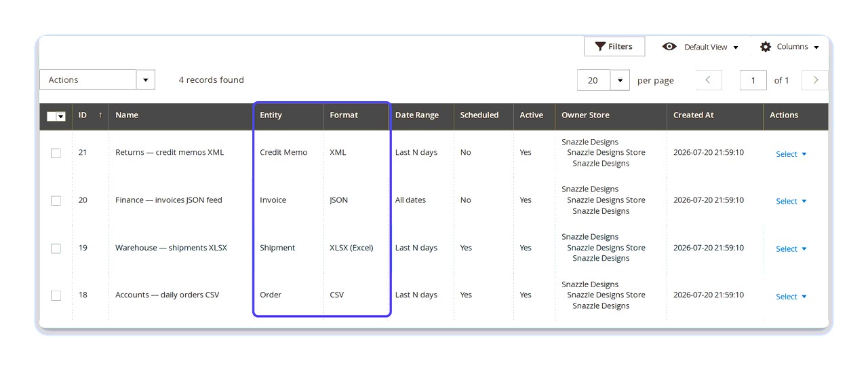868x370 pixels.
Task: Click 'Finance — invoices JSON feed' name
Action: click(x=169, y=200)
